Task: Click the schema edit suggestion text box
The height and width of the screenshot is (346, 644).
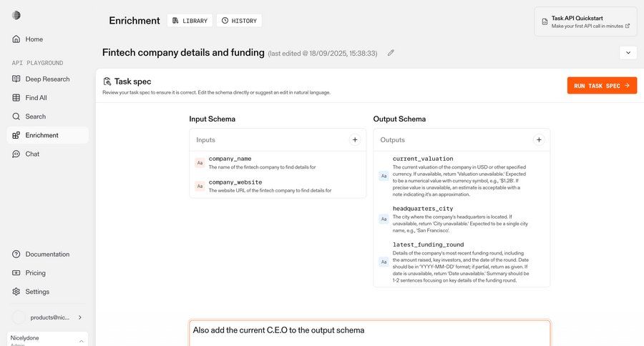Action: [369, 332]
